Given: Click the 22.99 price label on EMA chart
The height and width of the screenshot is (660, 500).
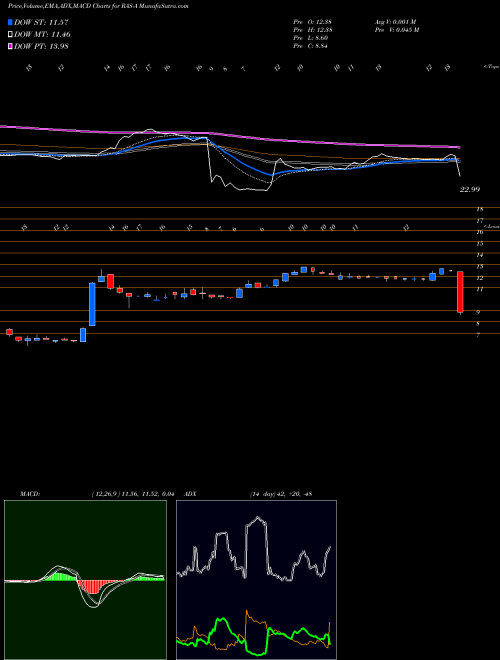Looking at the screenshot, I should coord(470,189).
